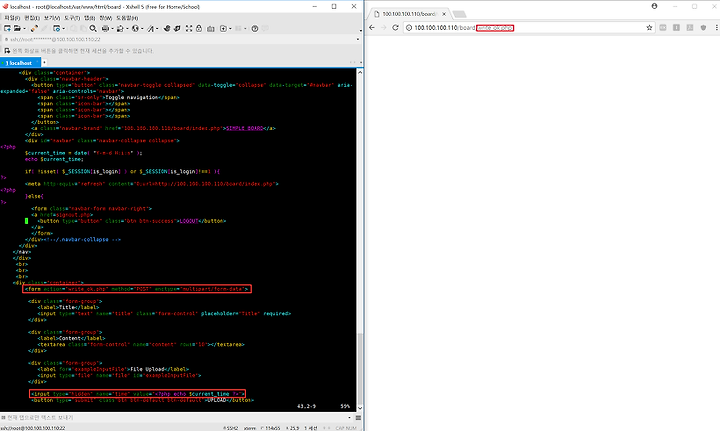Open a new browser tab

(x=459, y=14)
